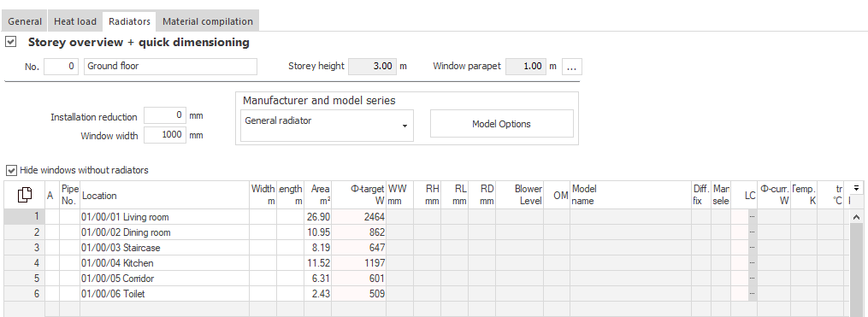Click the Kitchen target value 1197
The height and width of the screenshot is (317, 868).
(x=358, y=263)
